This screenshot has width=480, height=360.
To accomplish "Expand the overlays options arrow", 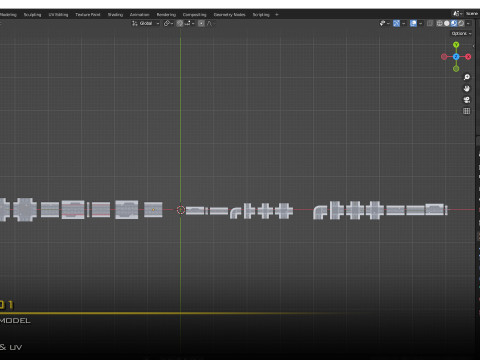I will [x=420, y=23].
